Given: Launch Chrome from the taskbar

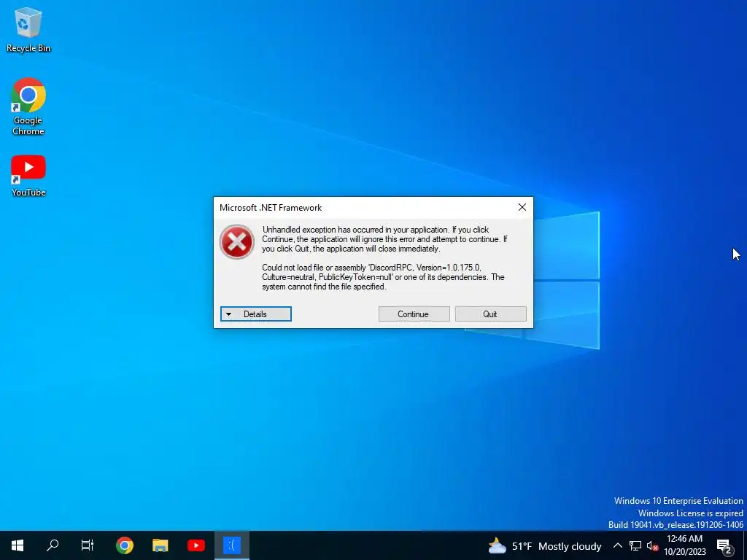Looking at the screenshot, I should 124,545.
